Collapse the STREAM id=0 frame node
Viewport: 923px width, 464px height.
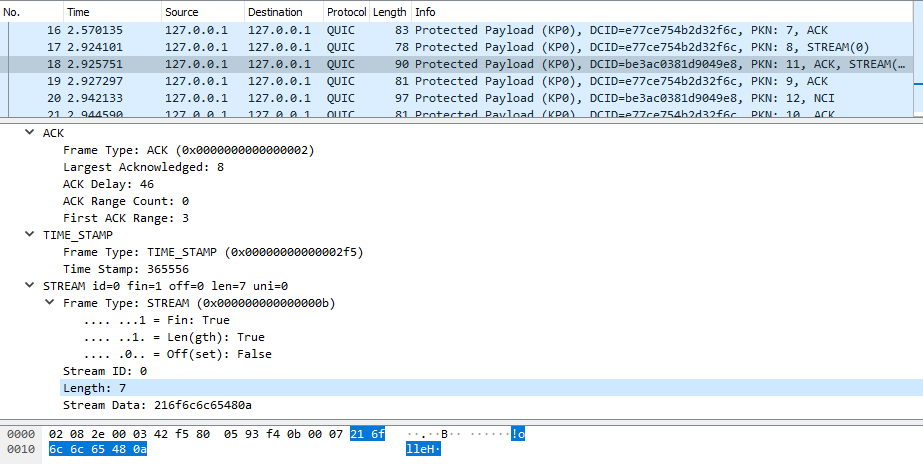(x=29, y=286)
